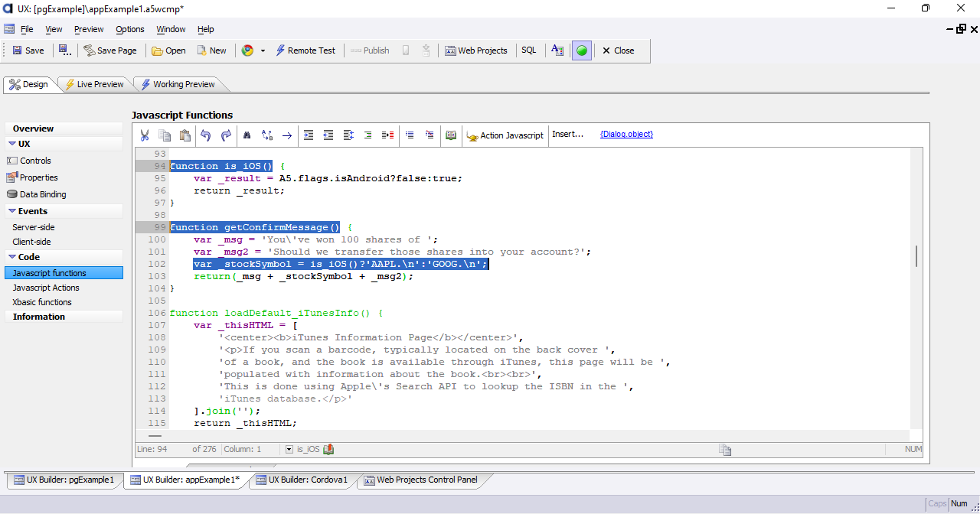The height and width of the screenshot is (514, 980).
Task: Open the File menu
Action: point(27,29)
